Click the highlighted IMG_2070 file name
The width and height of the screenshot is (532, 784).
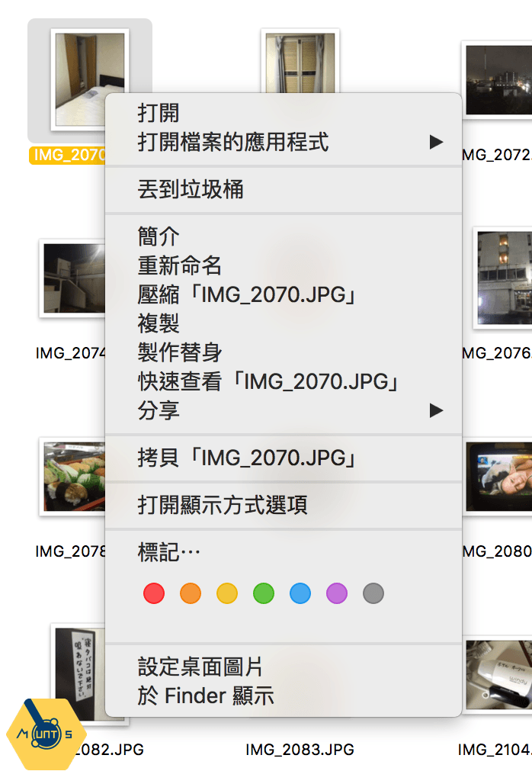click(x=68, y=155)
